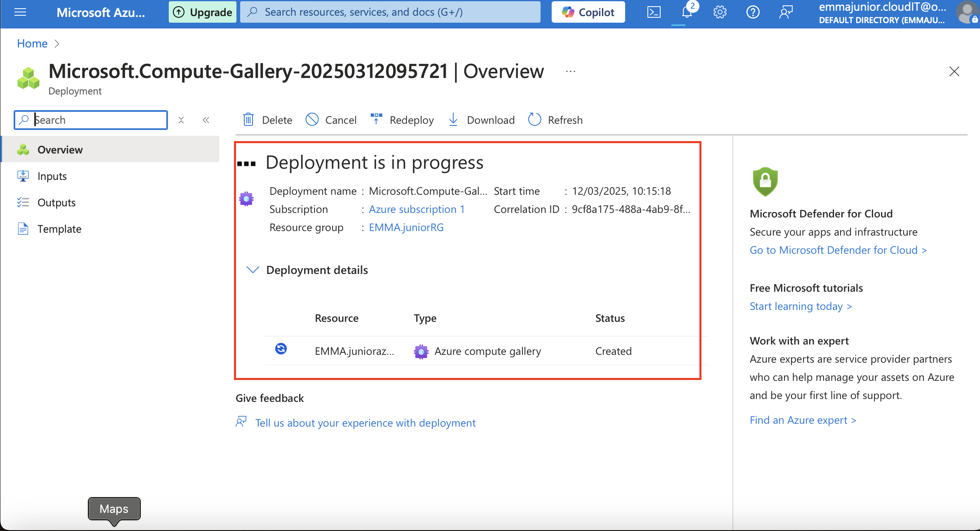980x531 pixels.
Task: Open Find an Azure expert link
Action: [x=803, y=420]
